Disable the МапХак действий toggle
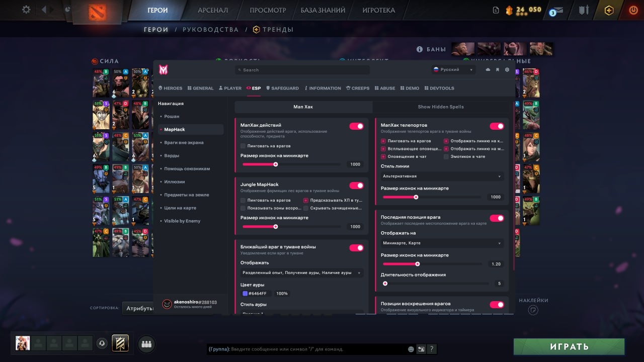 (x=356, y=126)
